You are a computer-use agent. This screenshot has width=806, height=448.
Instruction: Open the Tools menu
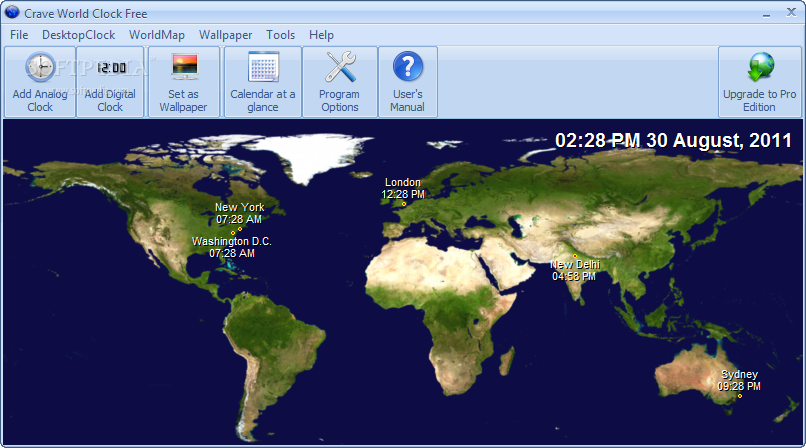click(281, 35)
